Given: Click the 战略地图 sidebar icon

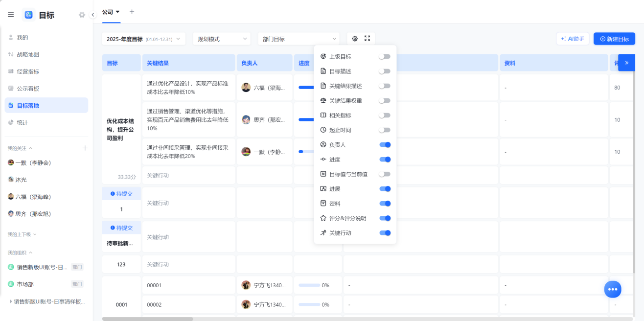Looking at the screenshot, I should tap(11, 54).
